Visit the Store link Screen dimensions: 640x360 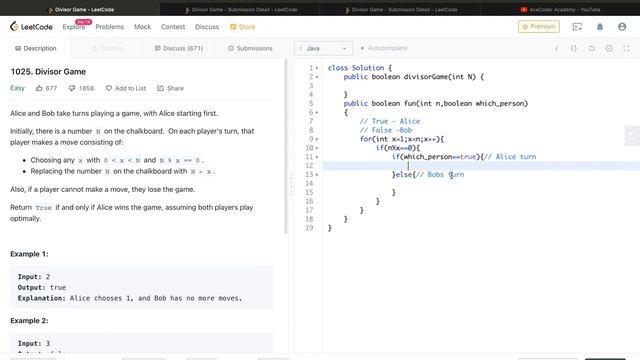pos(242,27)
